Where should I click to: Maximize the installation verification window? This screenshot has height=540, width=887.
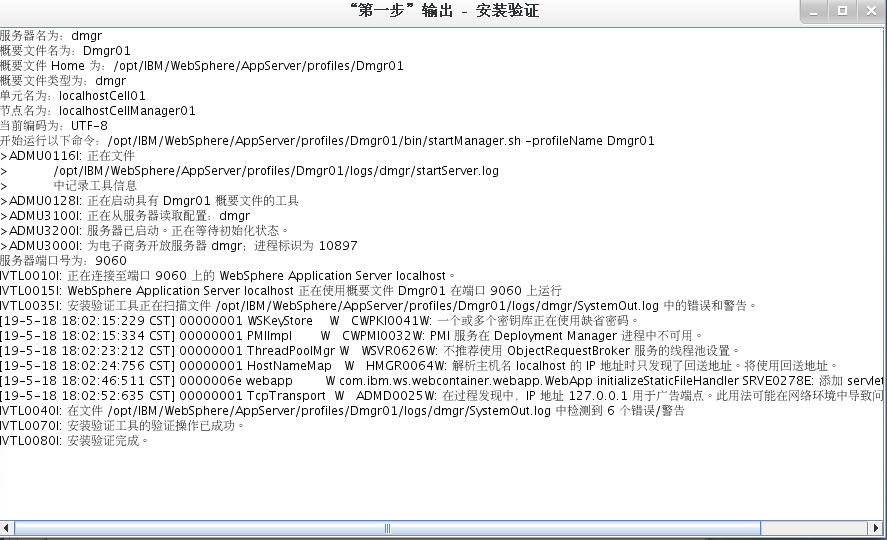842,11
